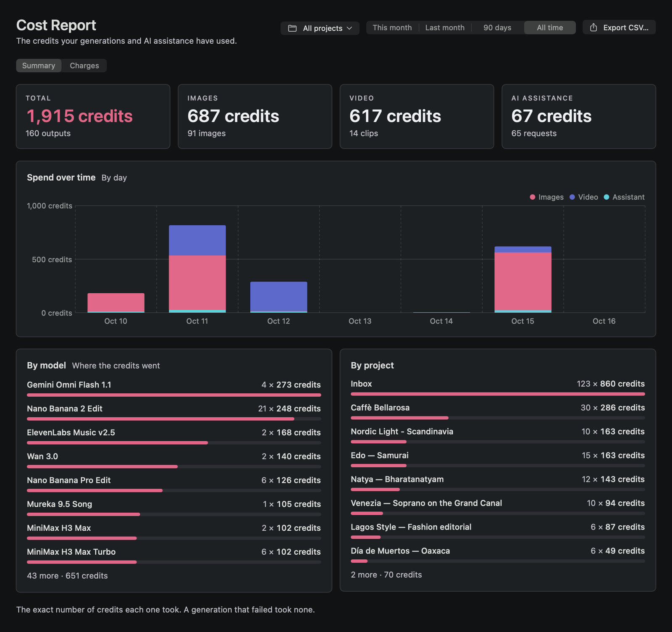This screenshot has width=672, height=632.
Task: Toggle the Images legend entry
Action: tap(547, 197)
